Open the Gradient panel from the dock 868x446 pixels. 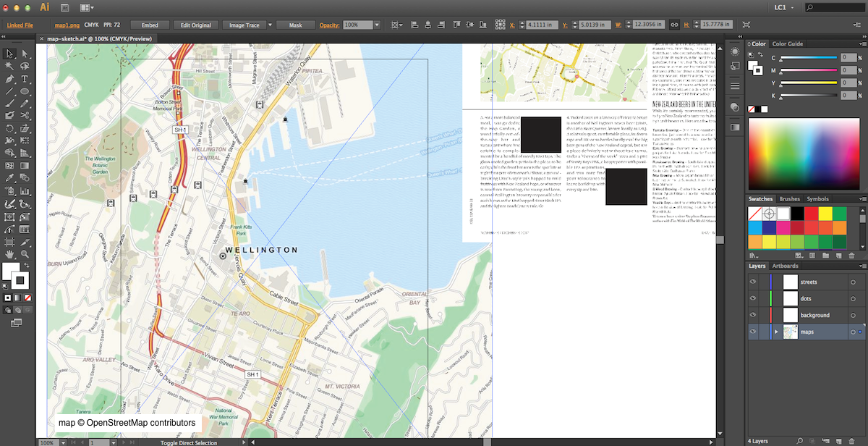[734, 127]
